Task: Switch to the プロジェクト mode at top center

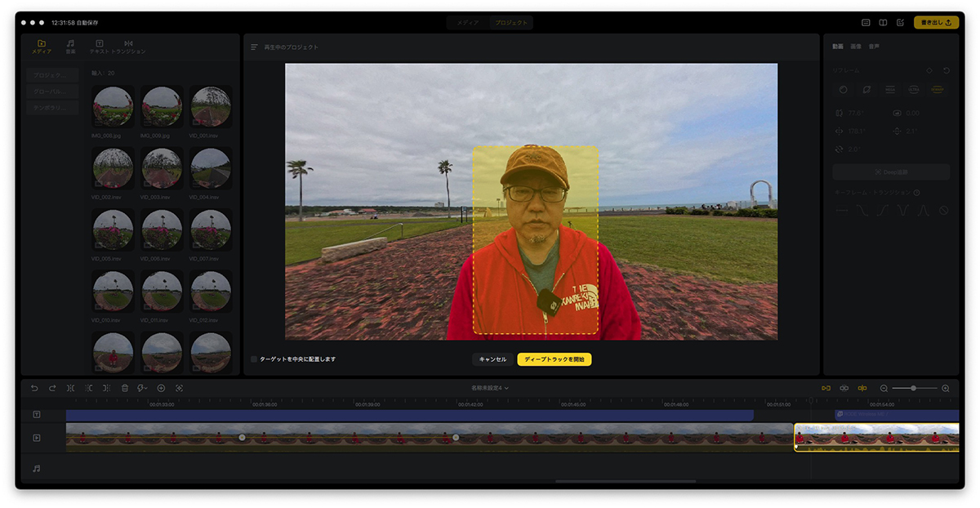Action: [x=511, y=23]
